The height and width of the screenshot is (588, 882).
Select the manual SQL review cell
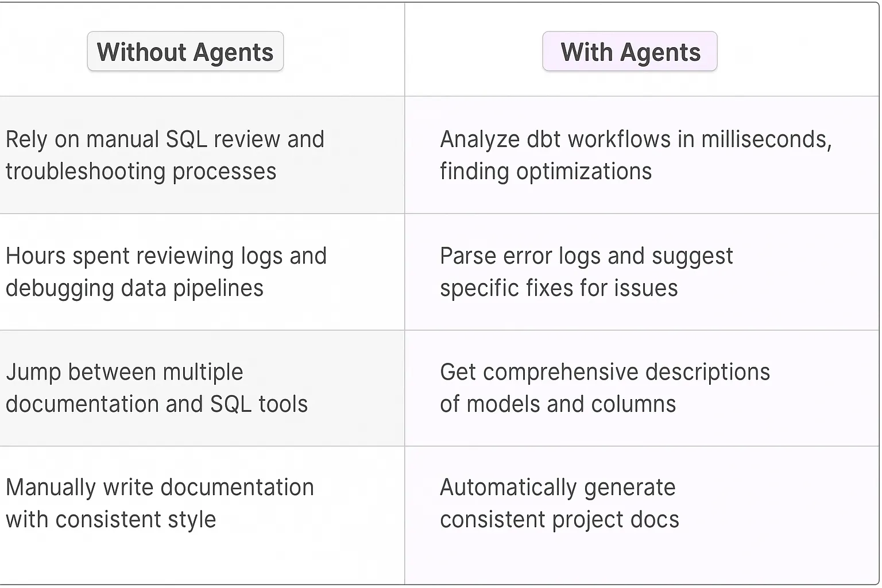(202, 154)
